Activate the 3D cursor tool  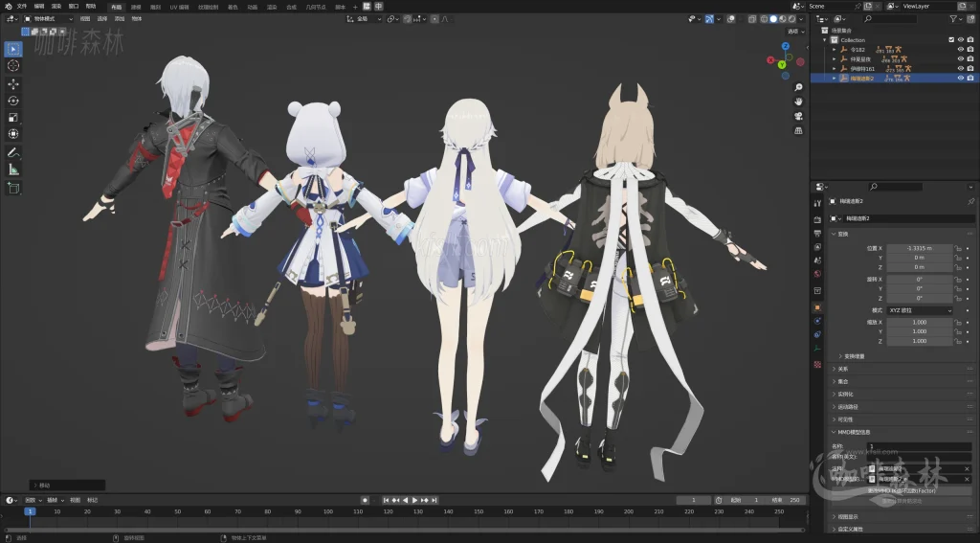coord(13,66)
